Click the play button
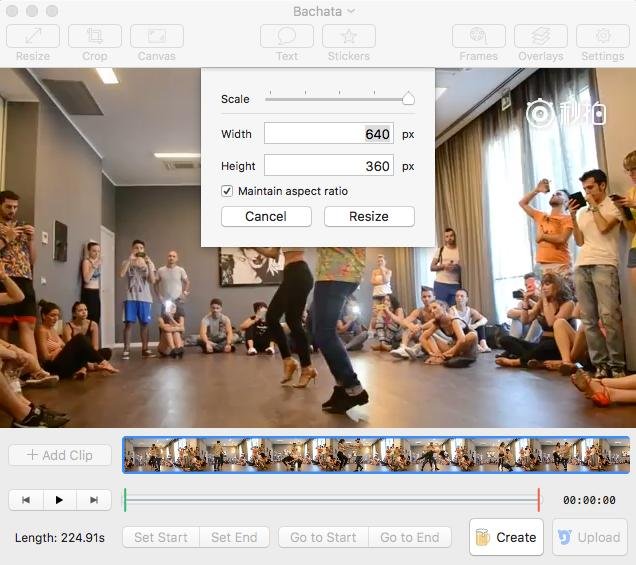Screen dimensions: 636x565 (x=60, y=500)
